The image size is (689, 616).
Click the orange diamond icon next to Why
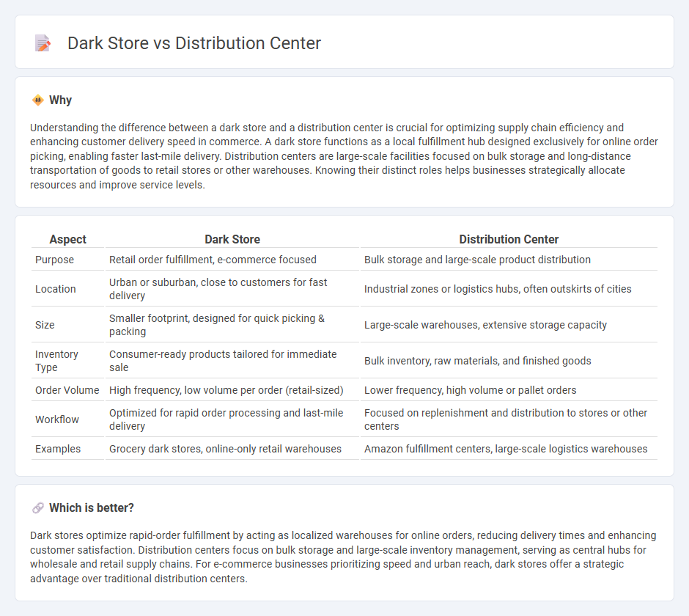click(38, 100)
